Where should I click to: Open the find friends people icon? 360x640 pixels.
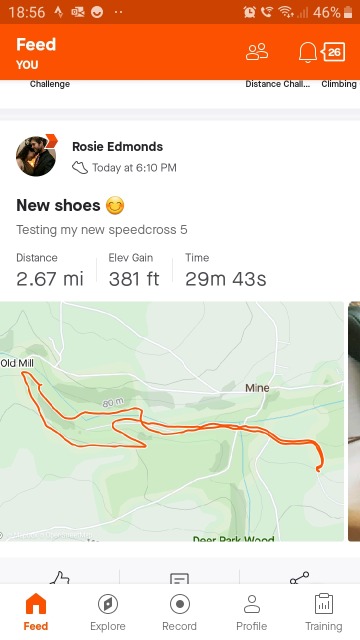point(257,52)
